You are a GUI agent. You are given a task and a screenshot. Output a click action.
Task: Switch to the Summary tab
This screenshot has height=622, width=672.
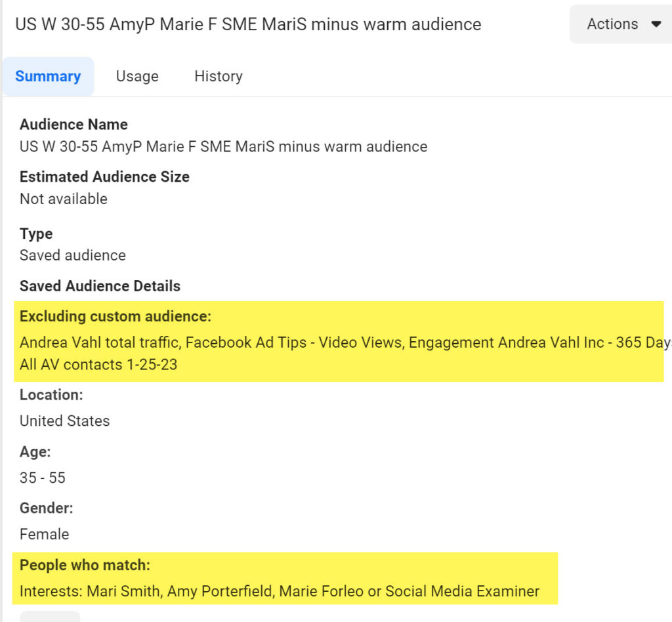pyautogui.click(x=48, y=76)
